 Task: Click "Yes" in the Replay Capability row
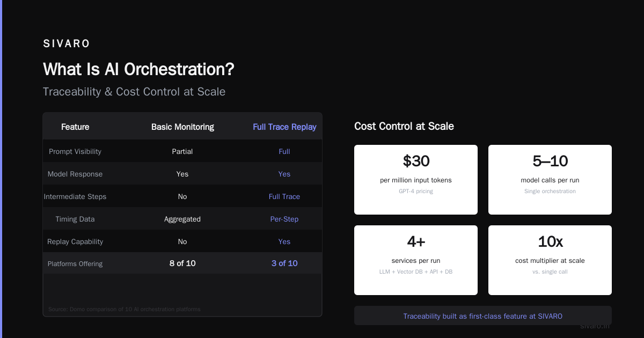coord(284,242)
